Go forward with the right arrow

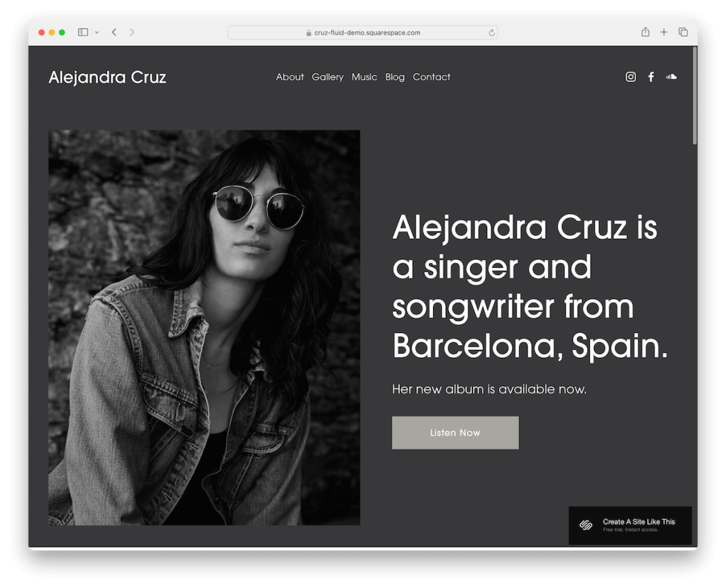pos(132,32)
